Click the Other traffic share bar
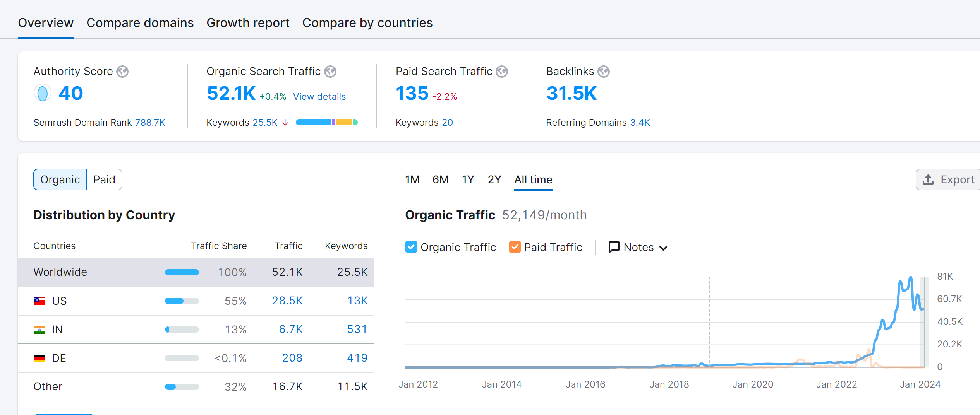980x415 pixels. pos(182,387)
